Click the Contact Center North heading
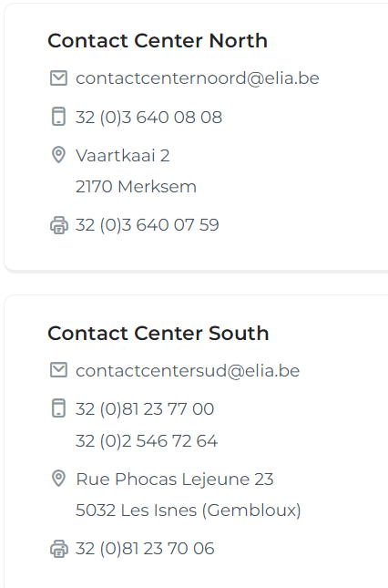 point(158,40)
